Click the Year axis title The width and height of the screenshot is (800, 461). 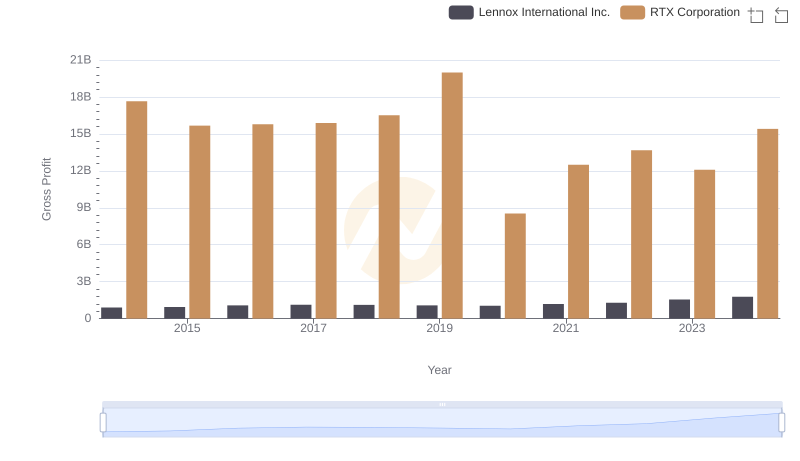coord(439,370)
